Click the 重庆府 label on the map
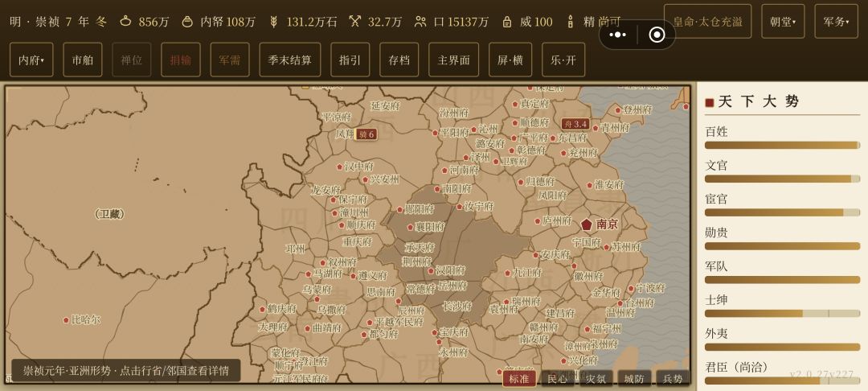 tap(357, 242)
